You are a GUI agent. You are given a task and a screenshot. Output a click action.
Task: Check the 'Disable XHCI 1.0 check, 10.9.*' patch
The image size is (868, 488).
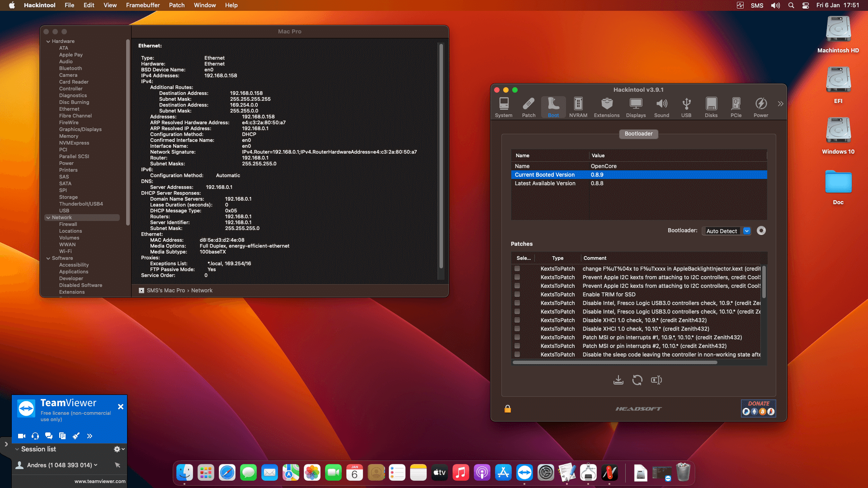[x=517, y=320]
